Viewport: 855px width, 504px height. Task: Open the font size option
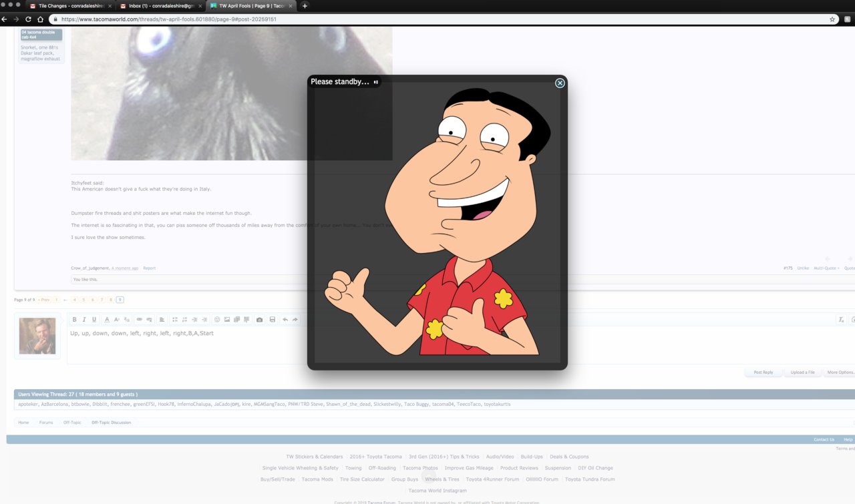click(x=117, y=320)
